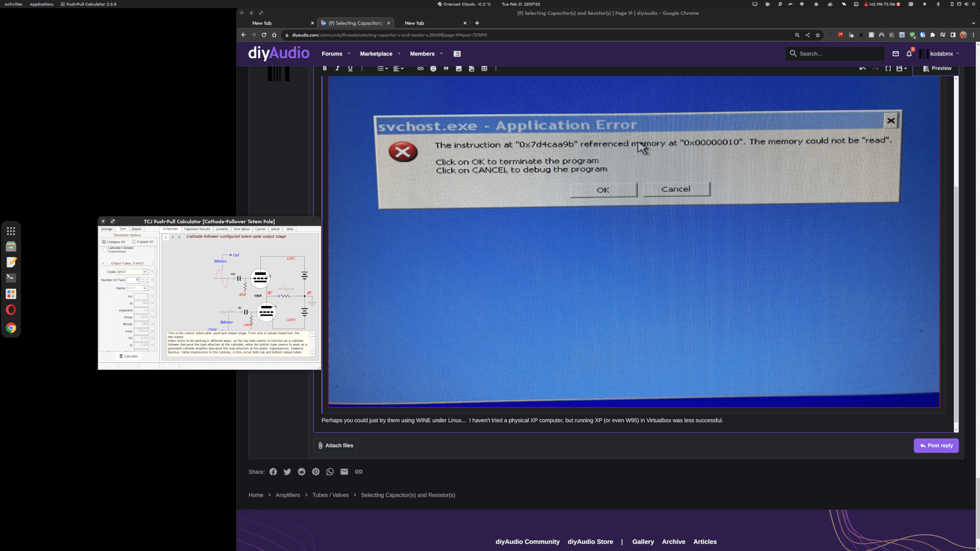Share thread by email icon
The height and width of the screenshot is (551, 980).
click(x=345, y=472)
